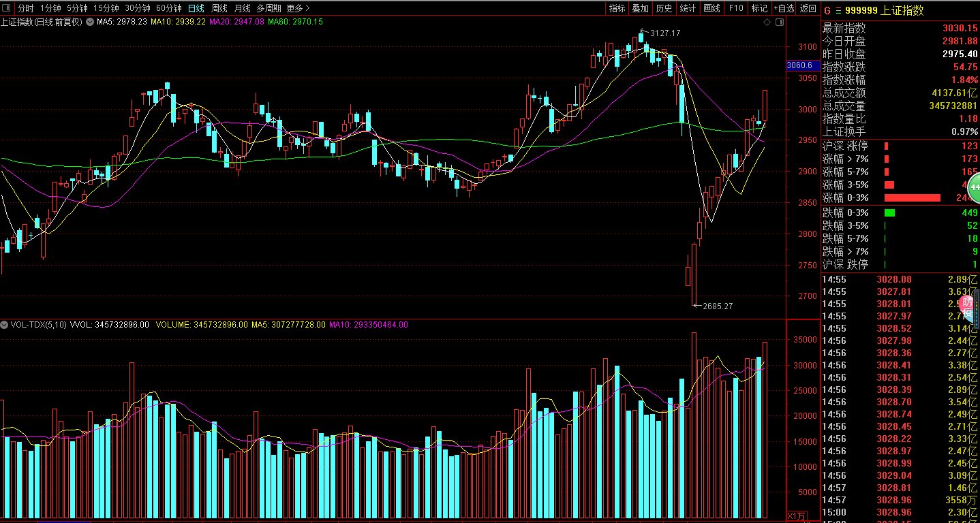980x523 pixels.
Task: Expand the VOL-TDX indicator dropdown
Action: [5, 325]
